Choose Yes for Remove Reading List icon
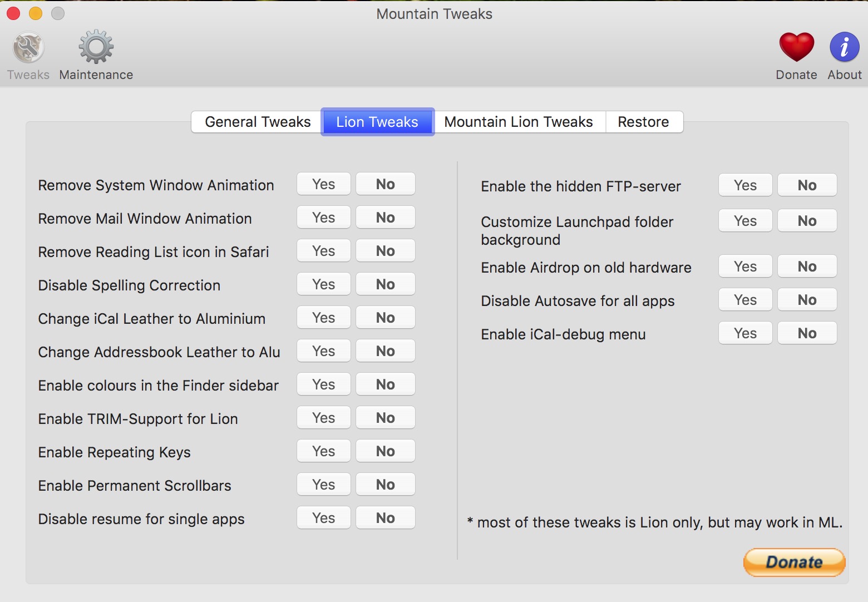The image size is (868, 602). click(324, 251)
